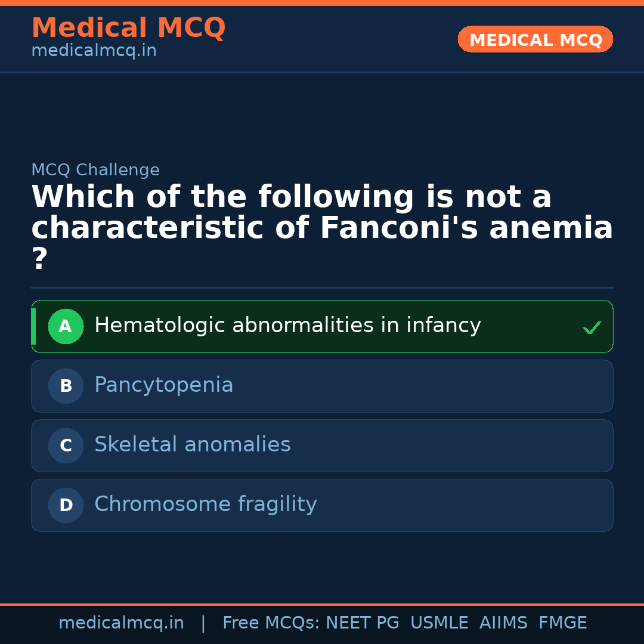Click the circular B badge
Viewport: 644px width, 644px height.
pos(66,386)
